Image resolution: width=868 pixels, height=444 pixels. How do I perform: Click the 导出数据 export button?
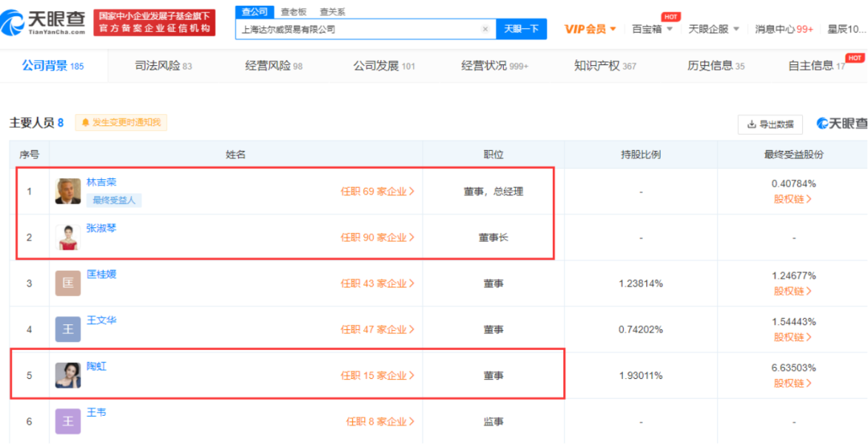770,124
